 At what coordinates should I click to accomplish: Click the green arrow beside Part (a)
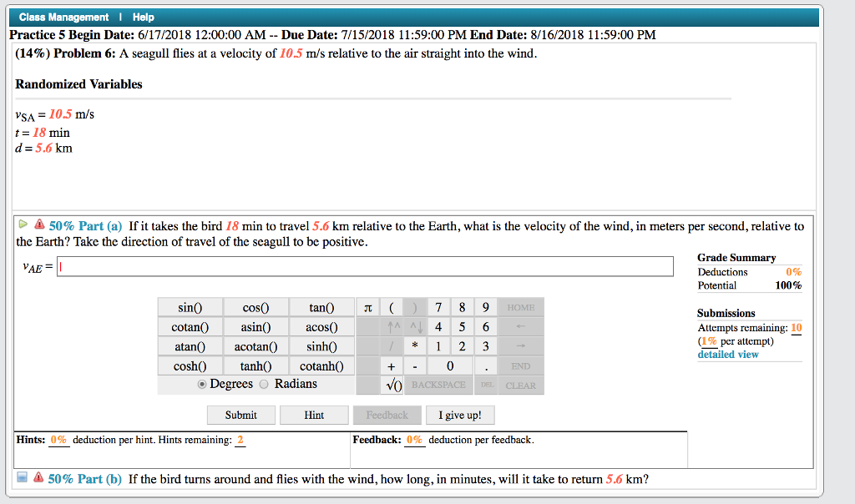[23, 225]
